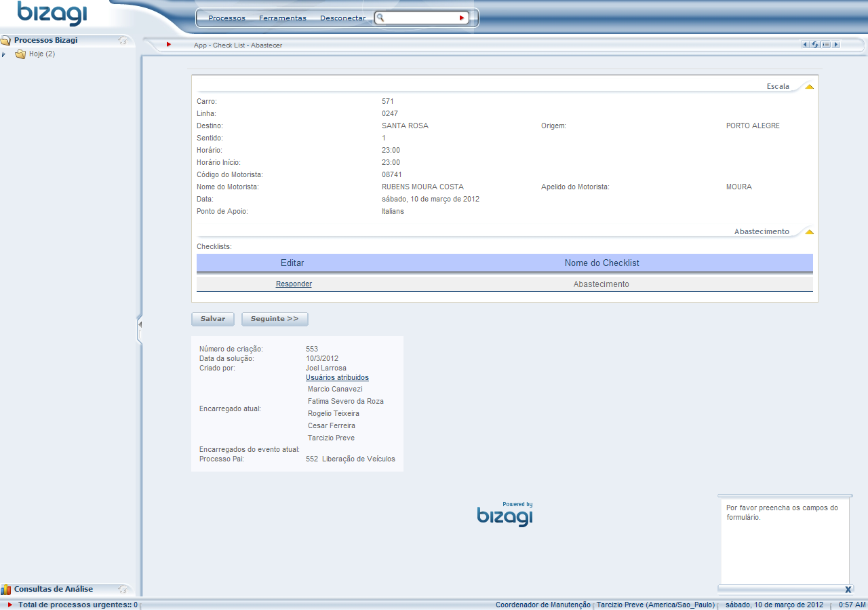Open the Usuários atribuídos link

pyautogui.click(x=337, y=377)
